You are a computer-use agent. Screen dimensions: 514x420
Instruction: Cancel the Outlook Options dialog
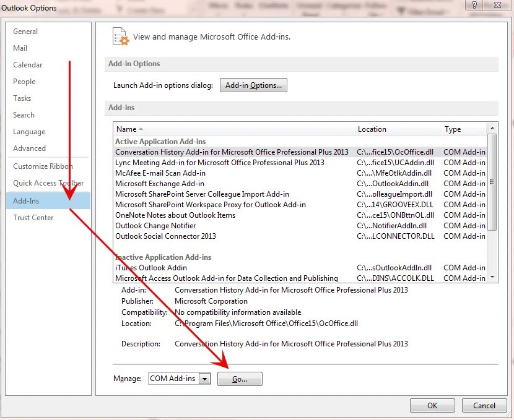[484, 406]
